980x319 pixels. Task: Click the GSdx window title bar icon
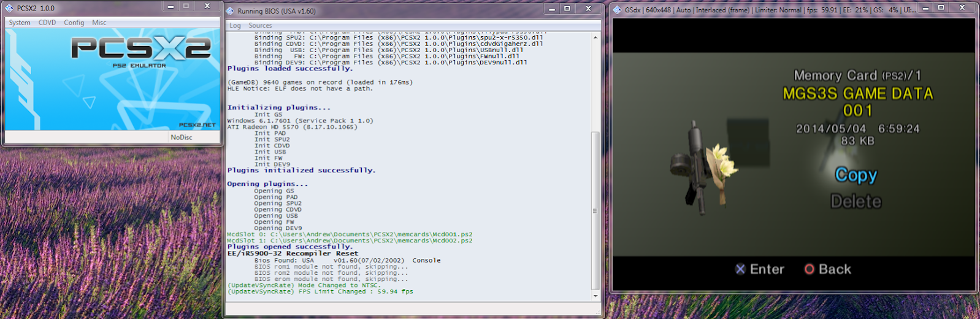point(617,10)
